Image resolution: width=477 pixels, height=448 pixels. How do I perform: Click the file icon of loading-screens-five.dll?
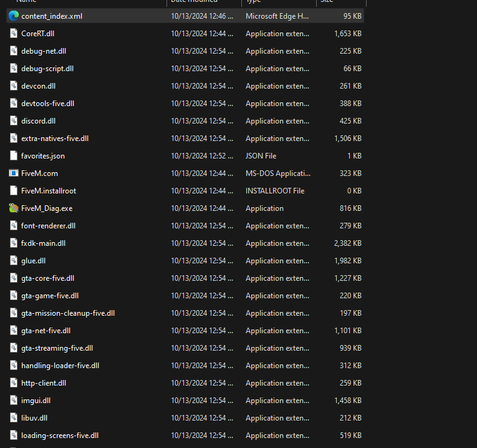14,436
